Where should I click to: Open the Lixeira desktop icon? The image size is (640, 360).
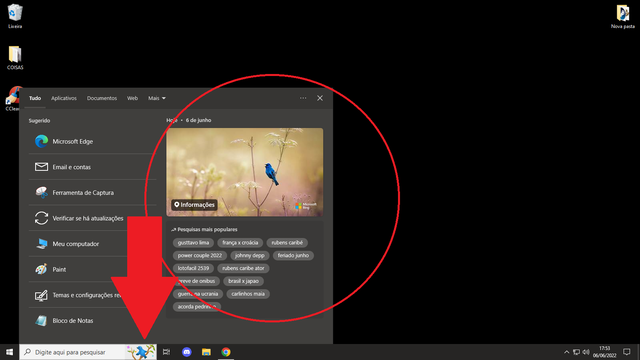tap(15, 16)
